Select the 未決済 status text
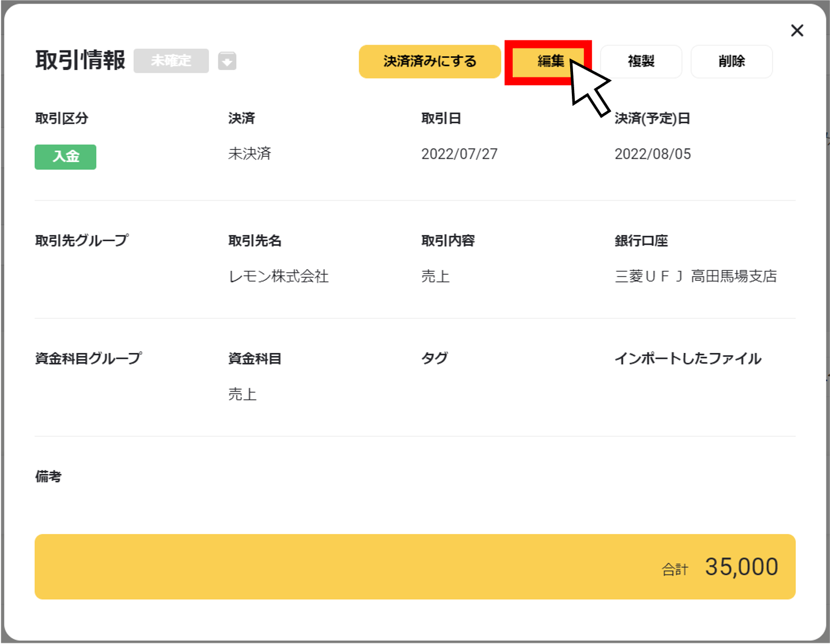This screenshot has width=830, height=644. 249,154
